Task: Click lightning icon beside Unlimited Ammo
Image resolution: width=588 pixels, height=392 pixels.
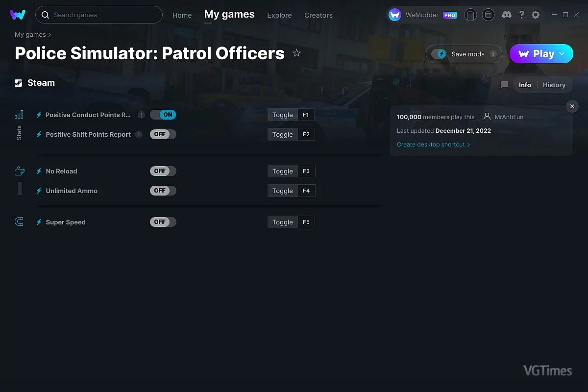Action: 39,191
